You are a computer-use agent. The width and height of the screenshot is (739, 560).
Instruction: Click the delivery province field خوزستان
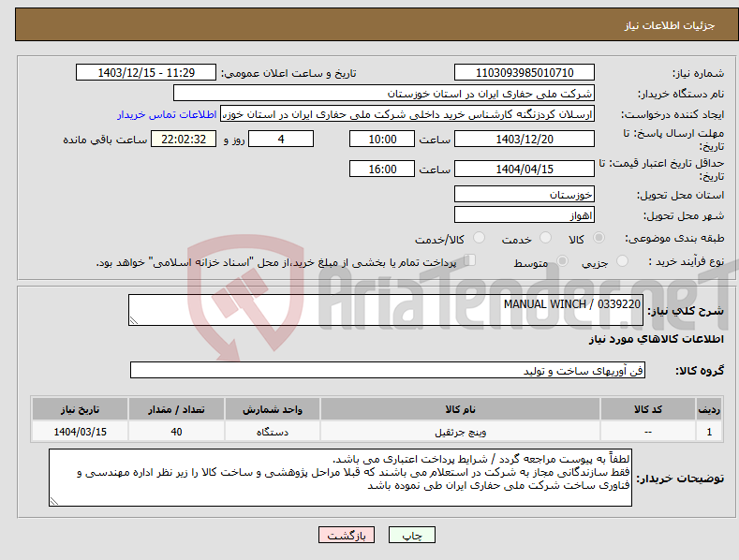(525, 194)
